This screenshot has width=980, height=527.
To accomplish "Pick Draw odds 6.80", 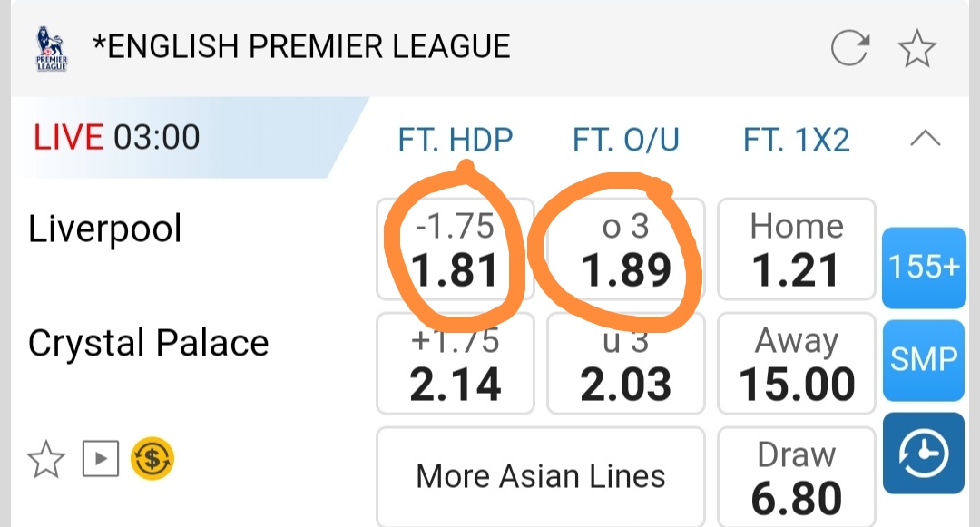I will 797,477.
